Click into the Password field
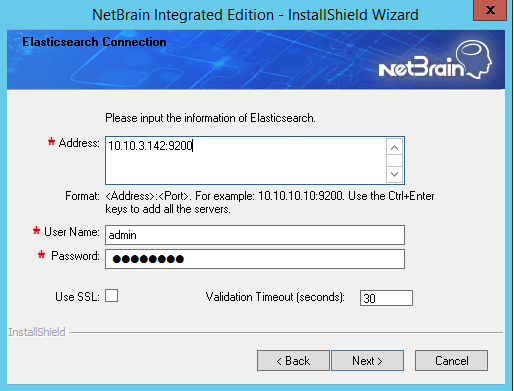The width and height of the screenshot is (514, 391). click(255, 259)
